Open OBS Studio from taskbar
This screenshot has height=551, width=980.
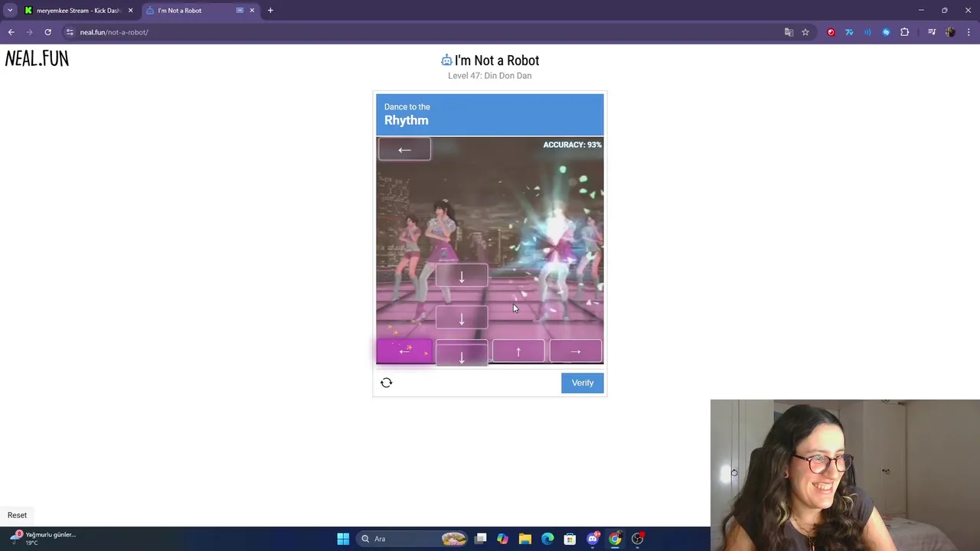pyautogui.click(x=638, y=539)
